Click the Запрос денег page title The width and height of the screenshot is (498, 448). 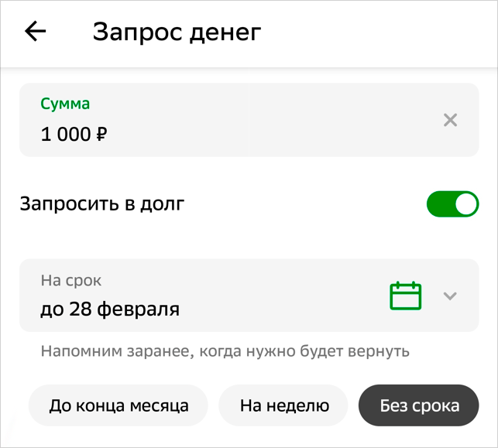(x=177, y=32)
